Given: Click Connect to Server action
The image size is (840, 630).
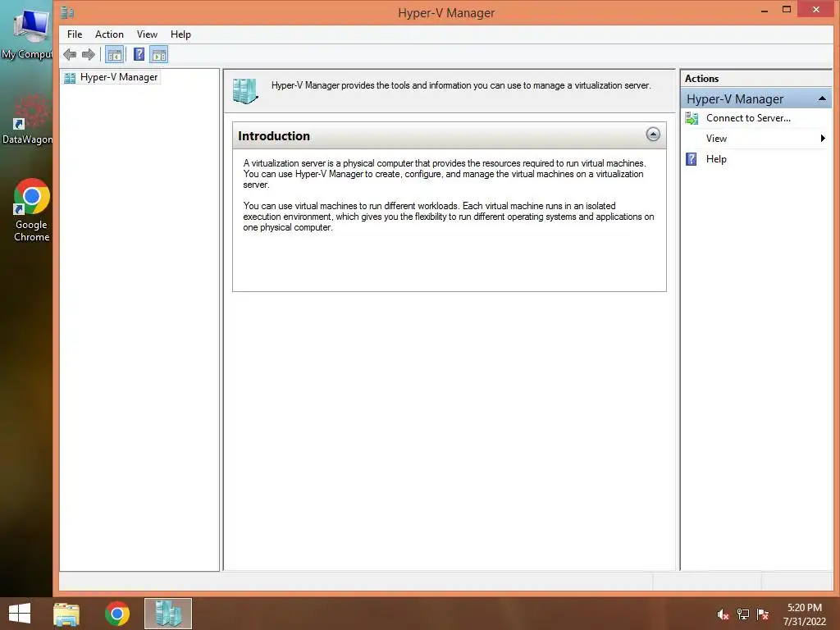Looking at the screenshot, I should (748, 118).
